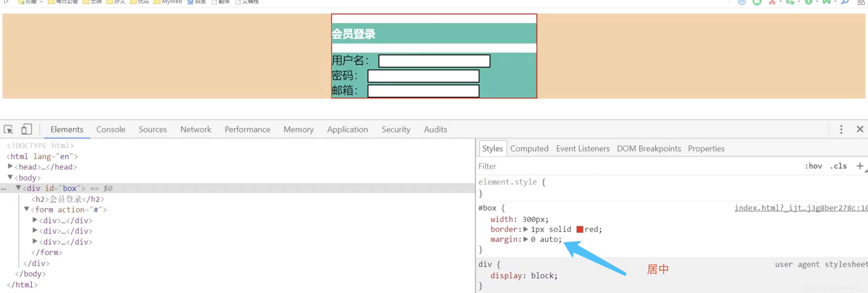
Task: Switch to the Audits tab
Action: pos(435,129)
